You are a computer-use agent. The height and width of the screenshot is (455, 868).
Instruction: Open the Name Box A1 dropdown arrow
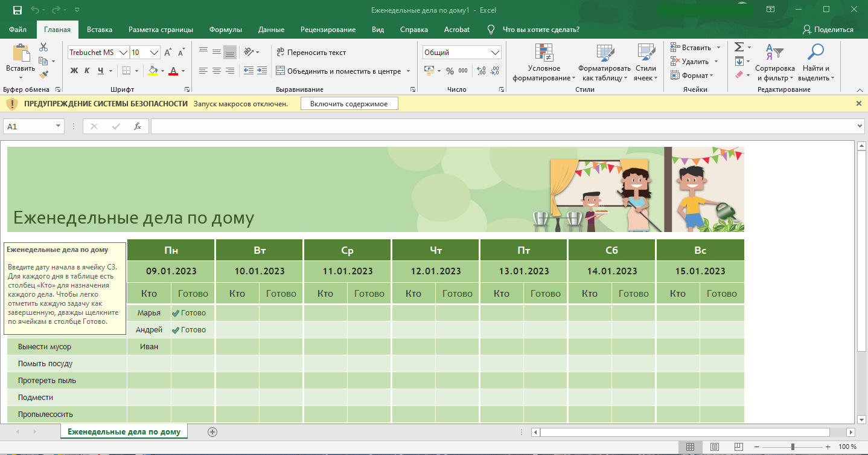(59, 126)
